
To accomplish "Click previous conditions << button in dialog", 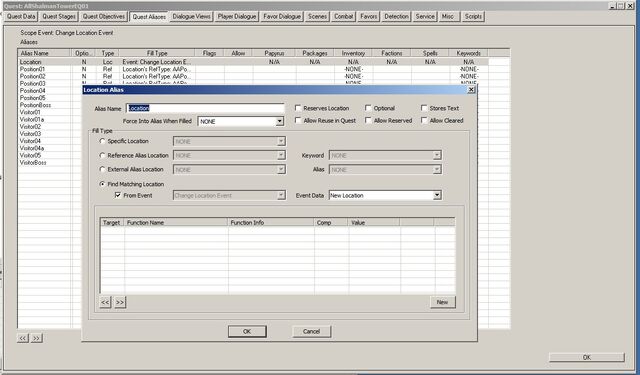I will click(105, 302).
